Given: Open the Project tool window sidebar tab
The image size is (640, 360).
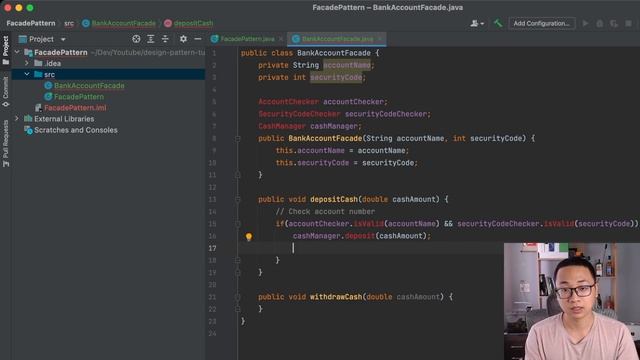Looking at the screenshot, I should coord(5,51).
